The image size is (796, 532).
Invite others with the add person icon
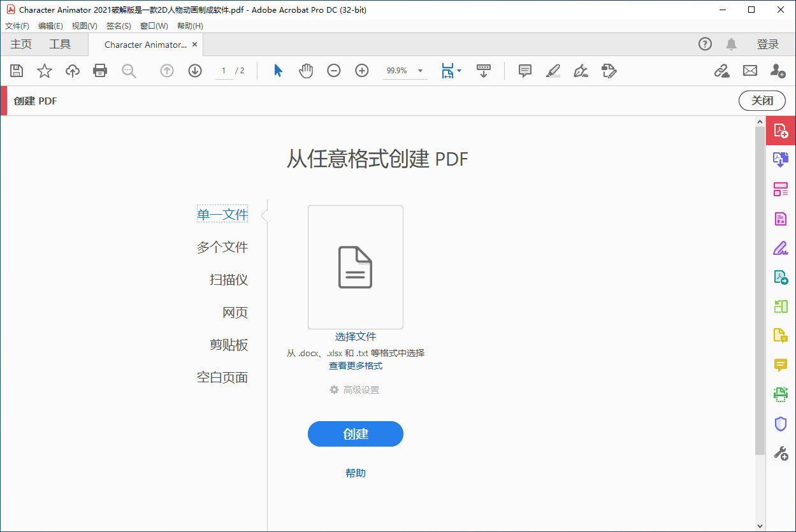778,71
